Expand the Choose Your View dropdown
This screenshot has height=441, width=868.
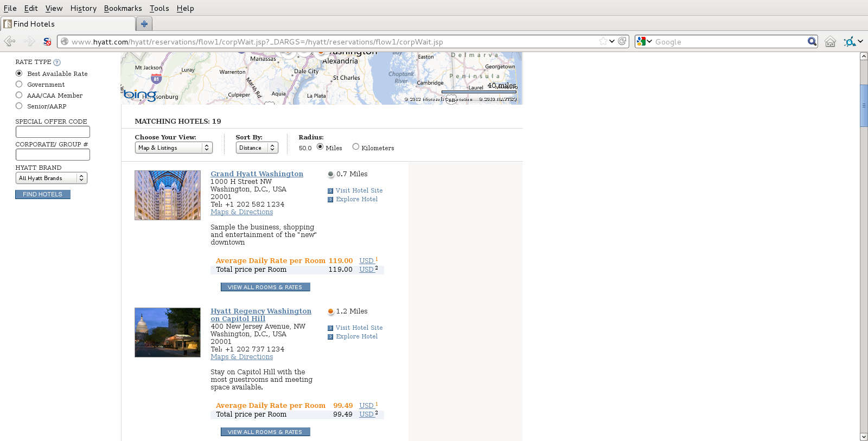tap(173, 148)
